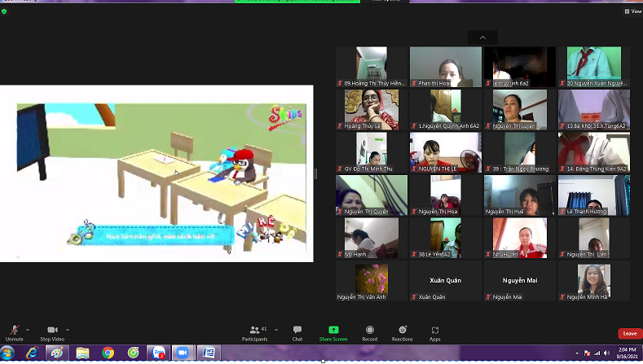Expand the arrow next to Participants

pos(275,330)
